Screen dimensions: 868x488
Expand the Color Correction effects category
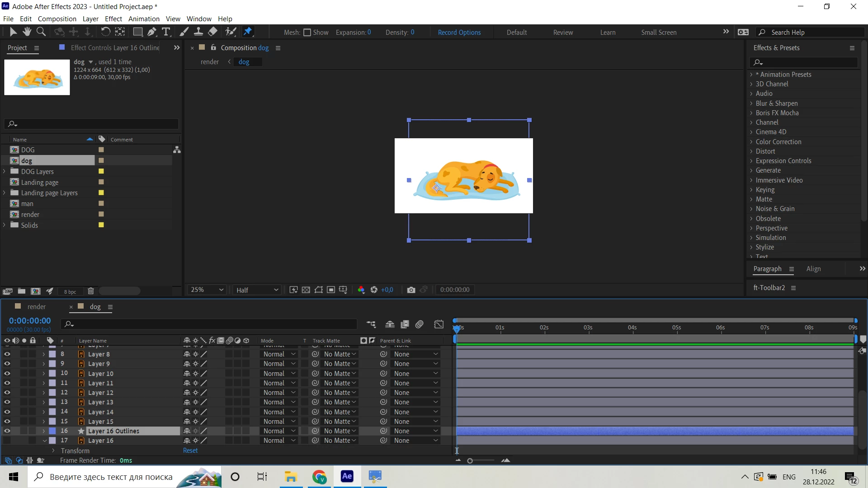tap(751, 142)
